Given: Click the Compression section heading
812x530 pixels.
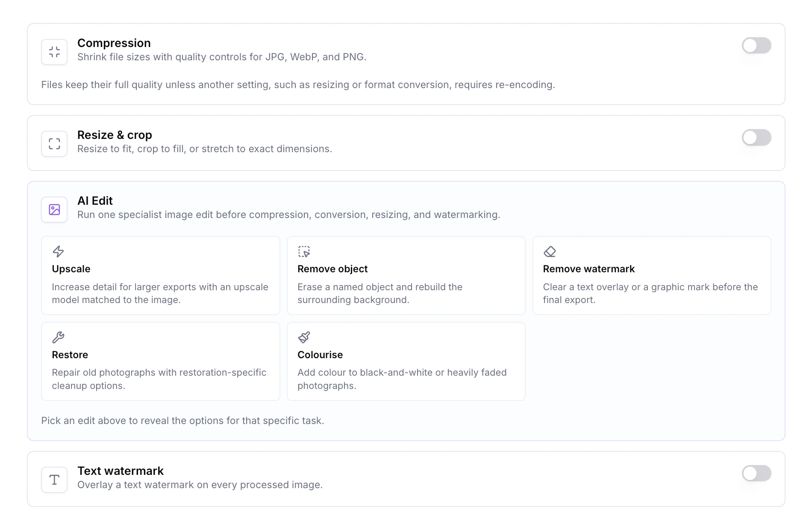Looking at the screenshot, I should (114, 43).
